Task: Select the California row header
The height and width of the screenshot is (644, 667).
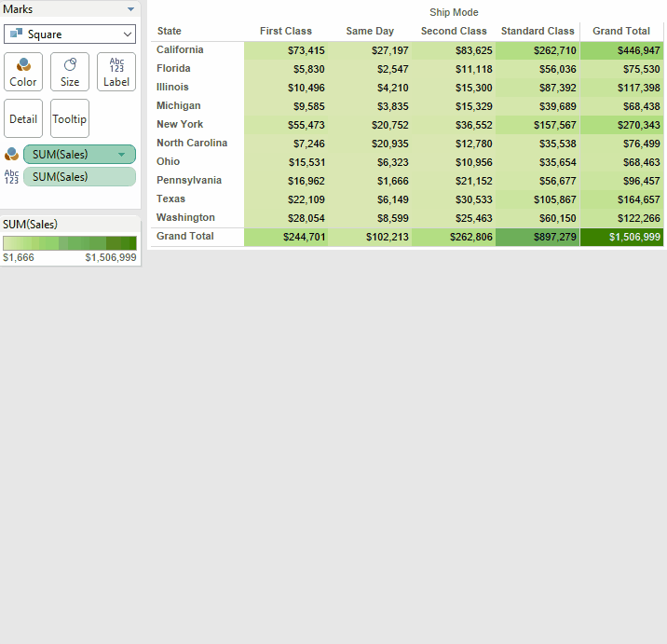Action: 180,49
